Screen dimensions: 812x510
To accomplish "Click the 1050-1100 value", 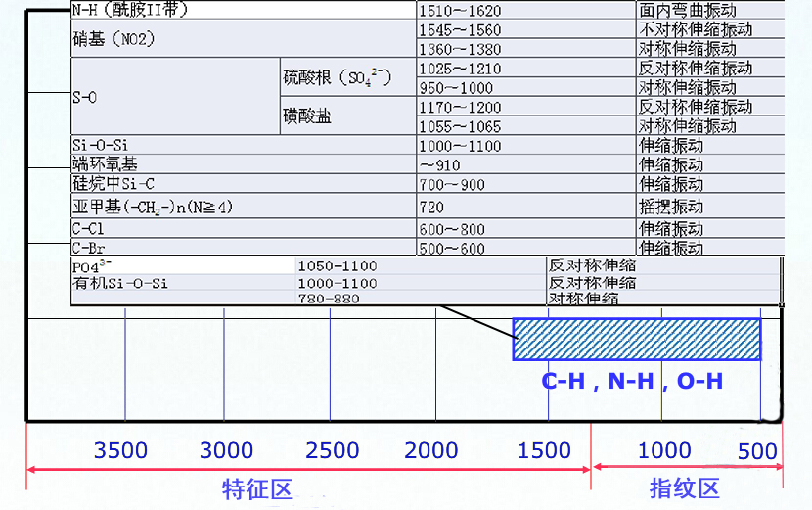I will 338,266.
